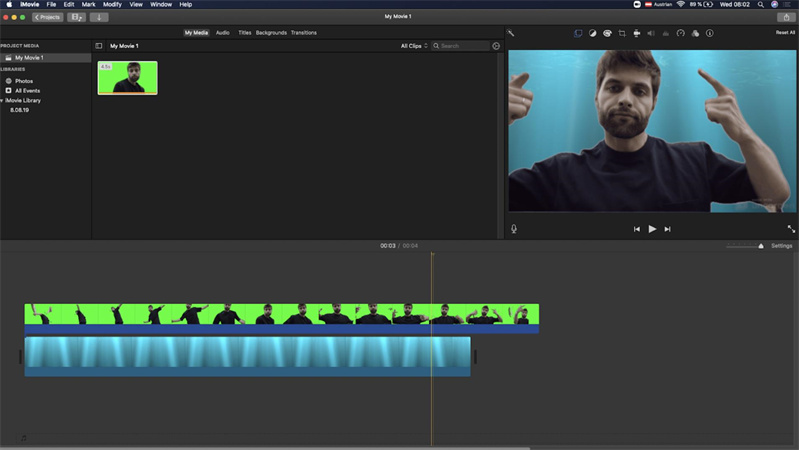Open the stabilization camera tool
This screenshot has width=799, height=450.
point(636,33)
